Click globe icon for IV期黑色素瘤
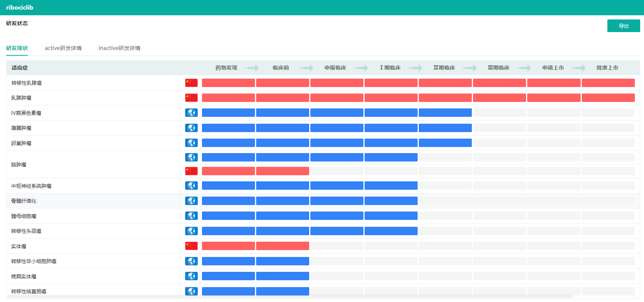The width and height of the screenshot is (644, 302). pyautogui.click(x=191, y=113)
